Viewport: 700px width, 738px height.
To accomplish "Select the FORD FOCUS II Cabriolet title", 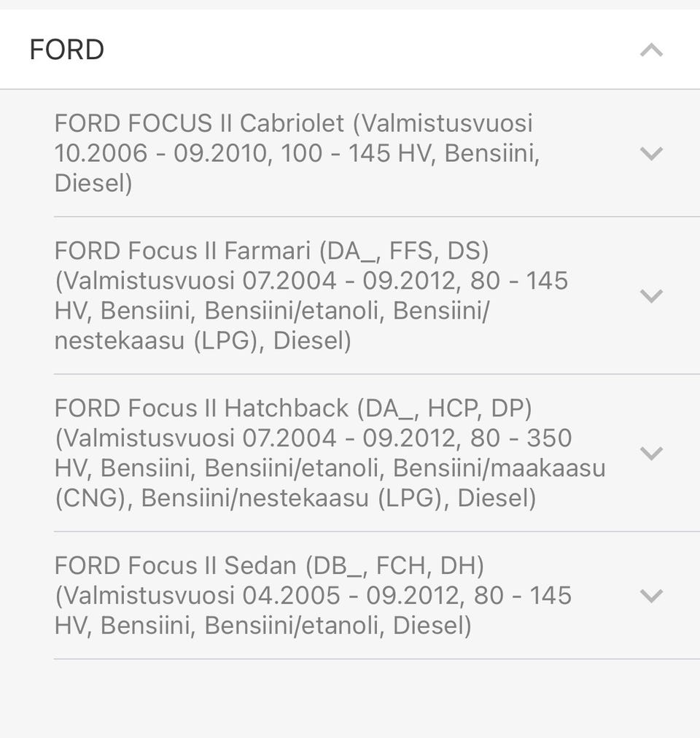I will [199, 123].
